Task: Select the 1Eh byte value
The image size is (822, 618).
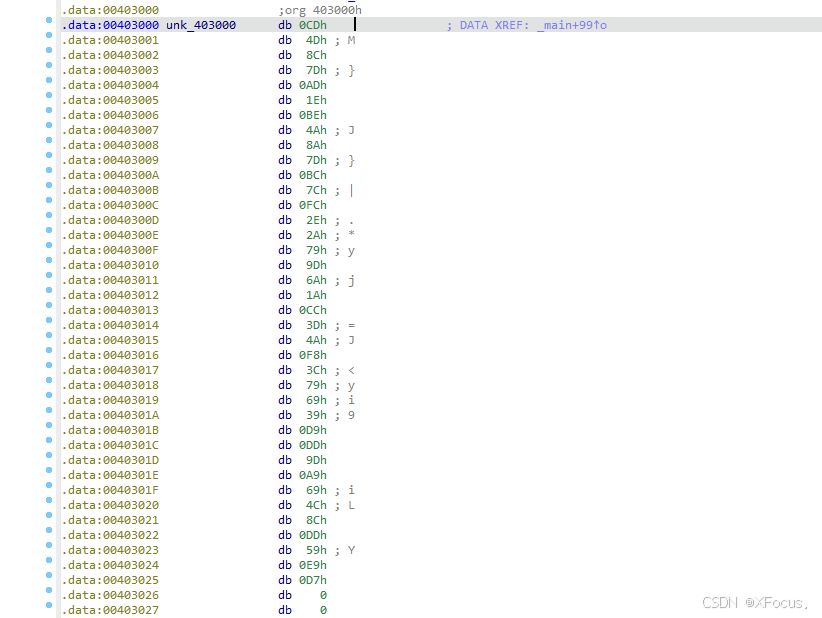Action: click(x=316, y=100)
